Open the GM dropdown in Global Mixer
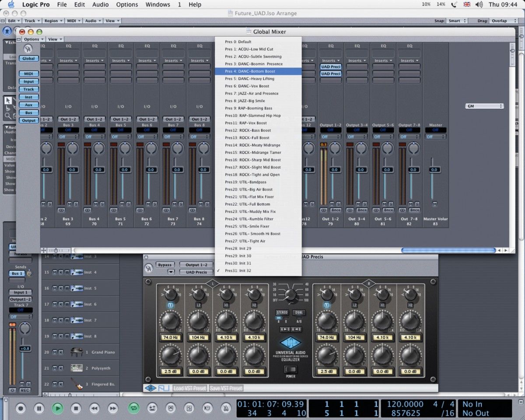 pos(485,106)
